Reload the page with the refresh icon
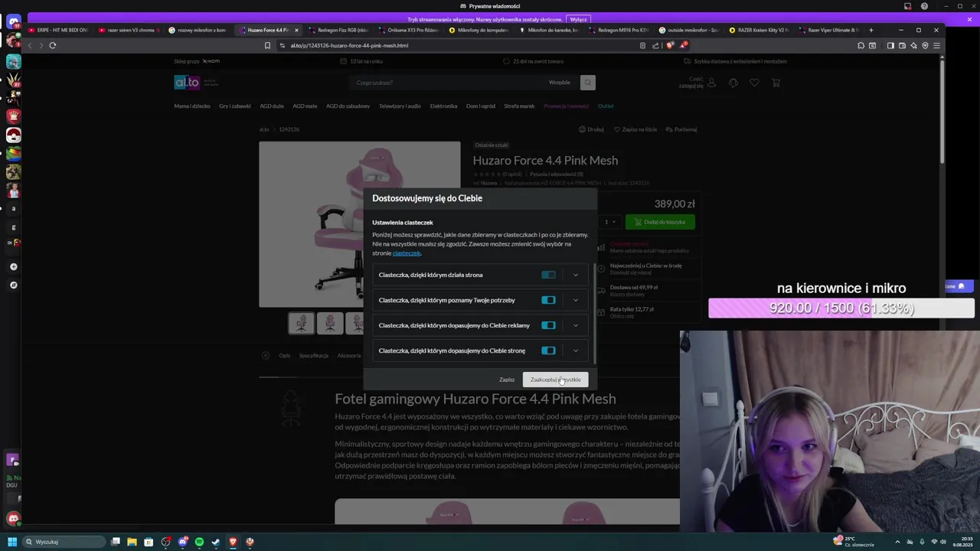 (x=53, y=45)
